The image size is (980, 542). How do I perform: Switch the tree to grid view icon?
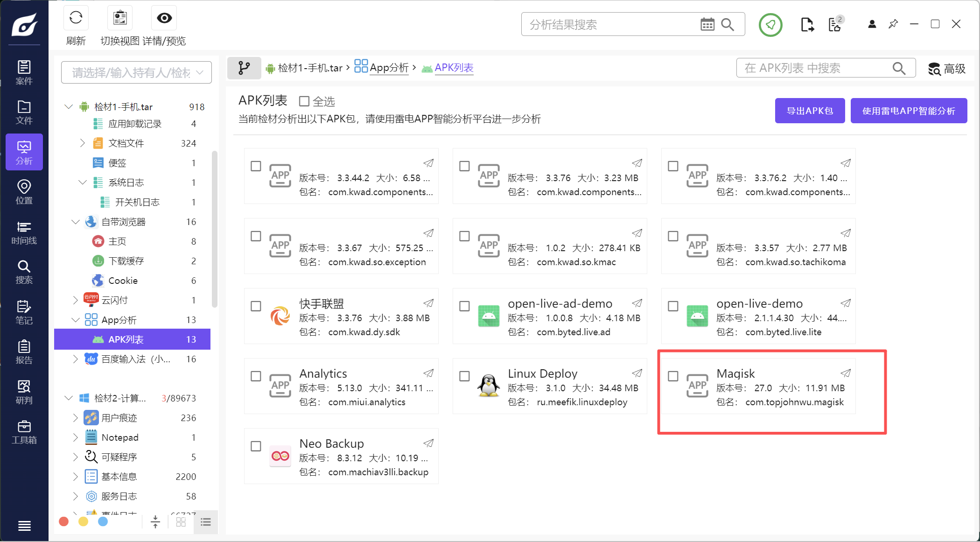coord(181,522)
